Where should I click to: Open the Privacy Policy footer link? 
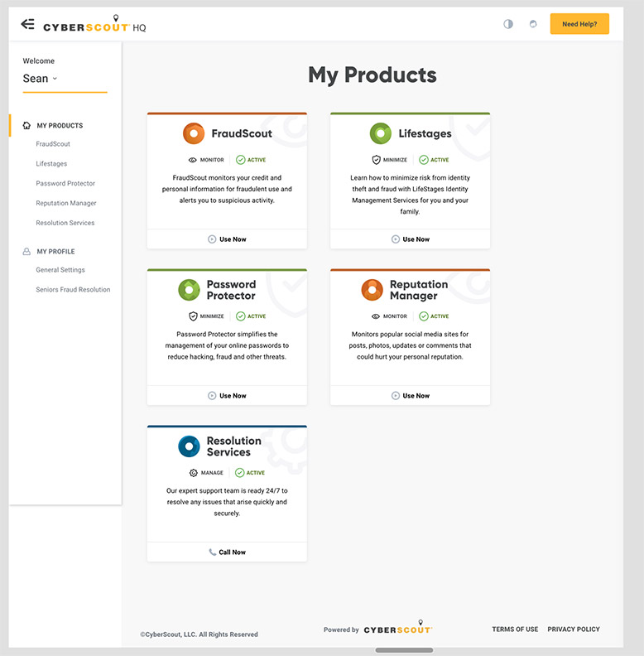click(574, 629)
